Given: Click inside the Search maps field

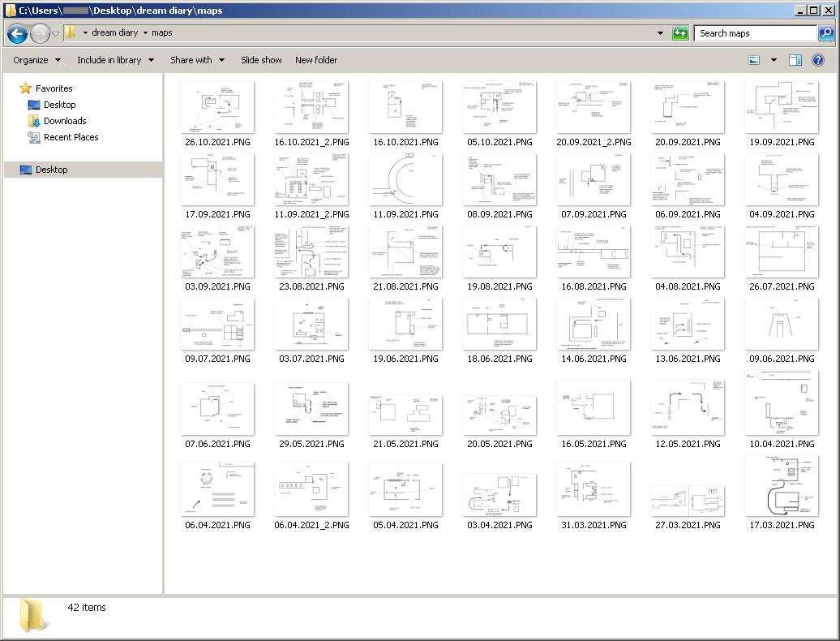Looking at the screenshot, I should pos(754,33).
